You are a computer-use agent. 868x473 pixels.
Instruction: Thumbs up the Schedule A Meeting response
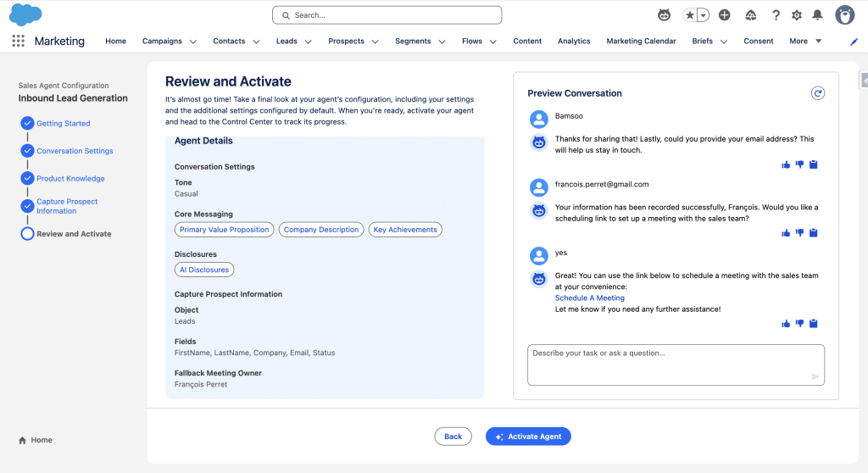click(x=786, y=323)
